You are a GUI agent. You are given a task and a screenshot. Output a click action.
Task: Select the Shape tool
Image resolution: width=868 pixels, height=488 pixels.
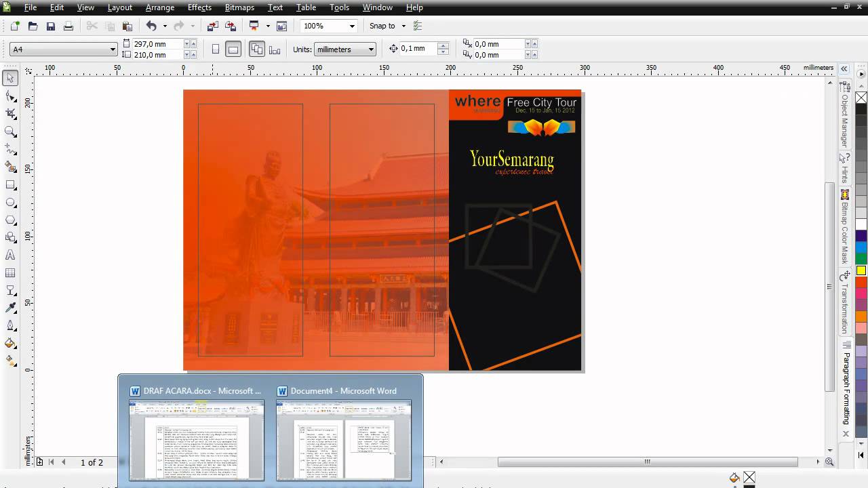pos(10,96)
